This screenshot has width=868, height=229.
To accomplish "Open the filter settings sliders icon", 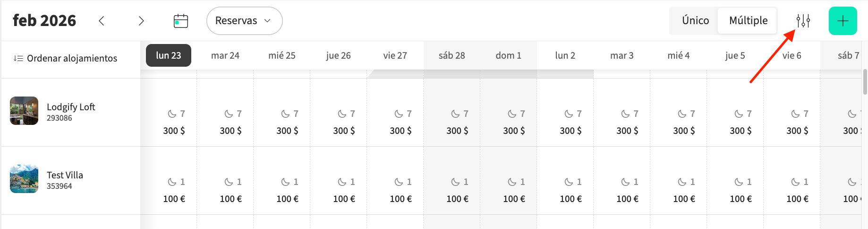I will (x=803, y=21).
